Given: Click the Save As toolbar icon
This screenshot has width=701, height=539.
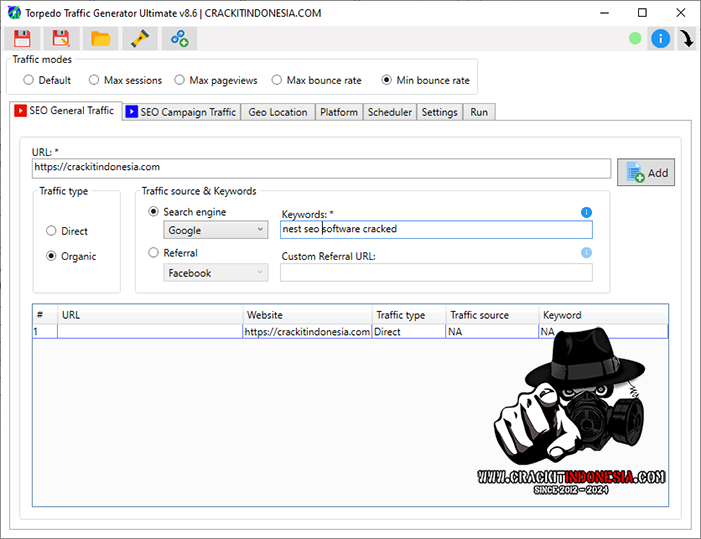Looking at the screenshot, I should [61, 39].
